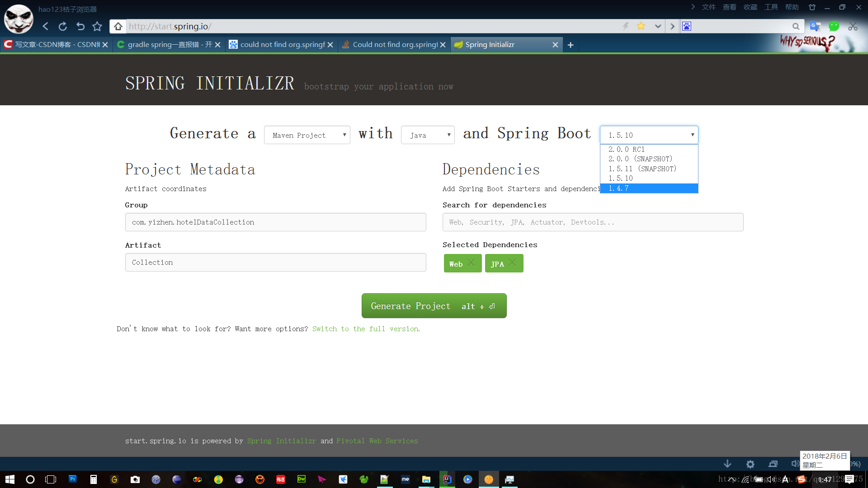
Task: Click the window layout icon in status bar
Action: tap(773, 464)
